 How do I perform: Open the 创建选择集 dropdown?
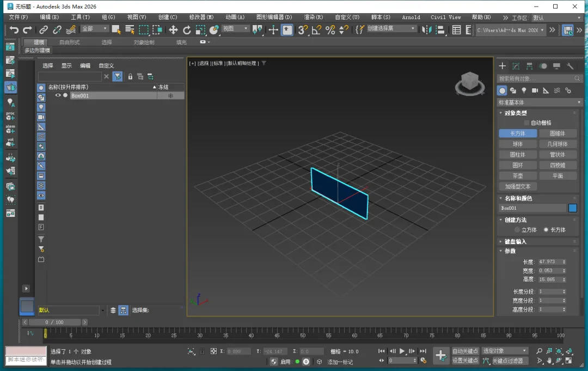[391, 28]
